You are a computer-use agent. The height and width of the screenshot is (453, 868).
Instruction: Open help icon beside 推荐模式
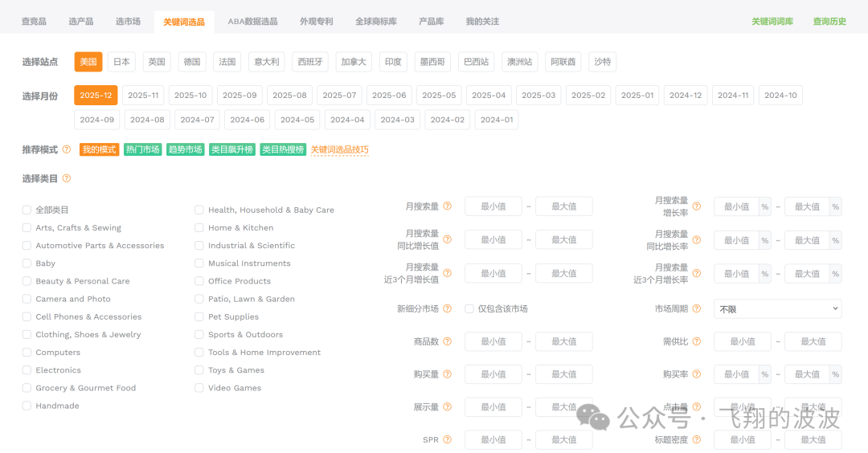[67, 149]
